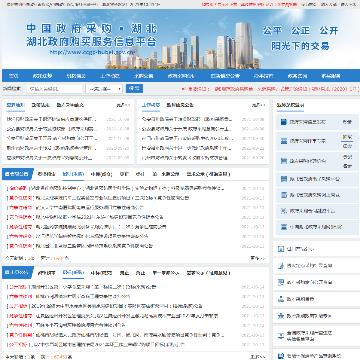
Task: Click the last link in top utility bar
Action: pos(348,5)
